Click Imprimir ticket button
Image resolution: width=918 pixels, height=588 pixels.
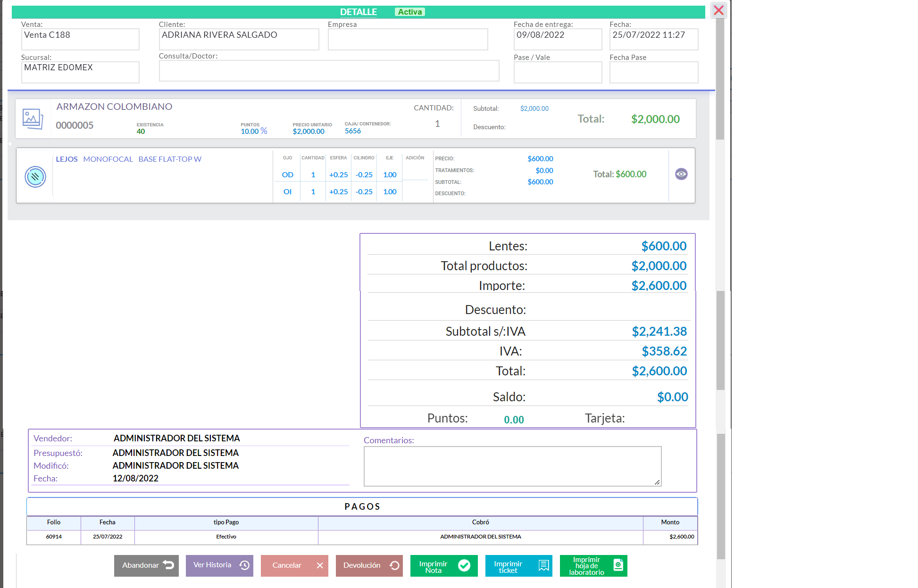tap(519, 565)
